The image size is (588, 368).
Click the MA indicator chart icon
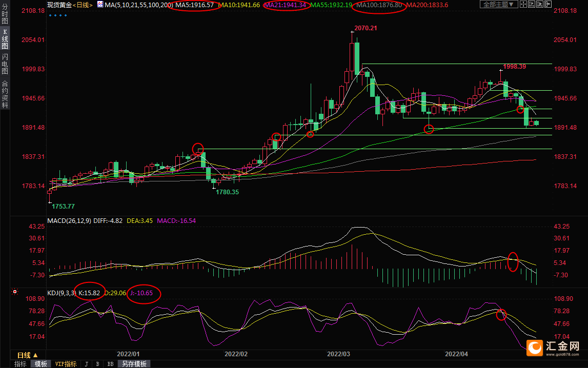pyautogui.click(x=99, y=5)
